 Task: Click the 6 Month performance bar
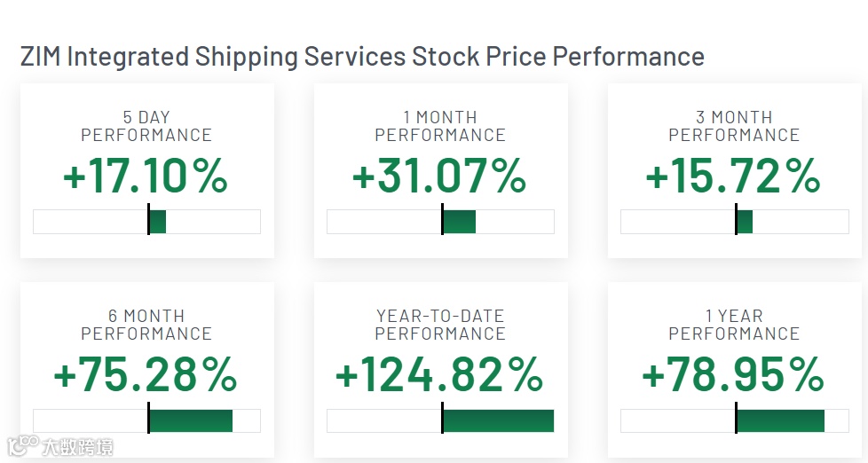point(146,420)
